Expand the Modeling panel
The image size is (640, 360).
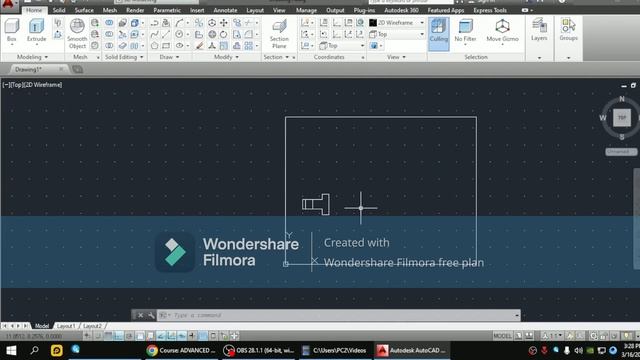point(32,57)
